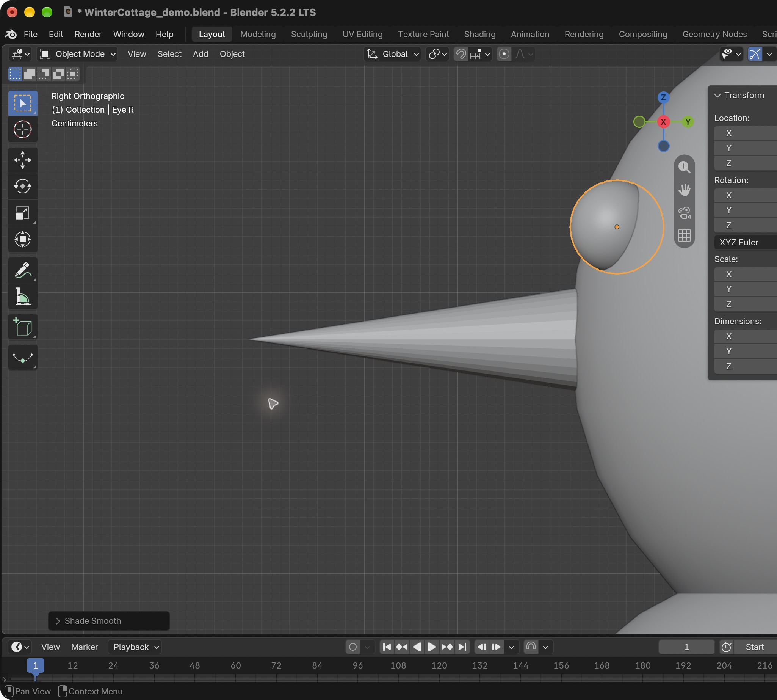The image size is (777, 700).
Task: Activate the 3D Cursor tool
Action: tap(23, 129)
